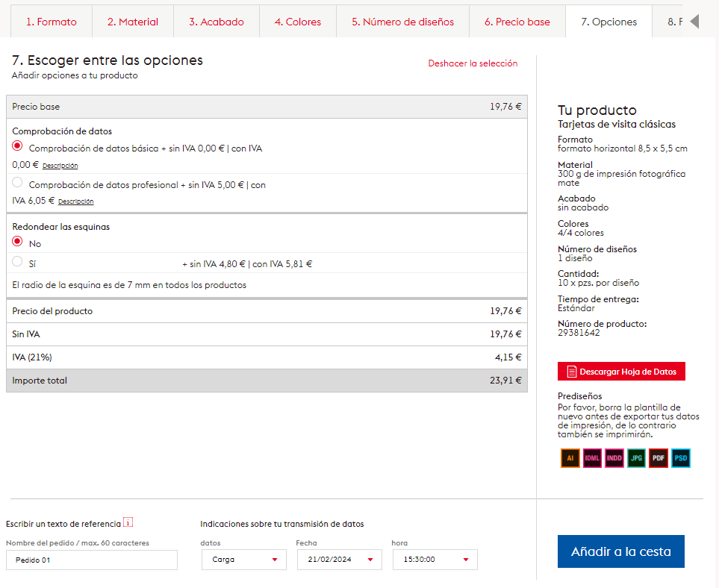Go to the 6. Precio base tab
The height and width of the screenshot is (588, 719).
click(x=517, y=22)
